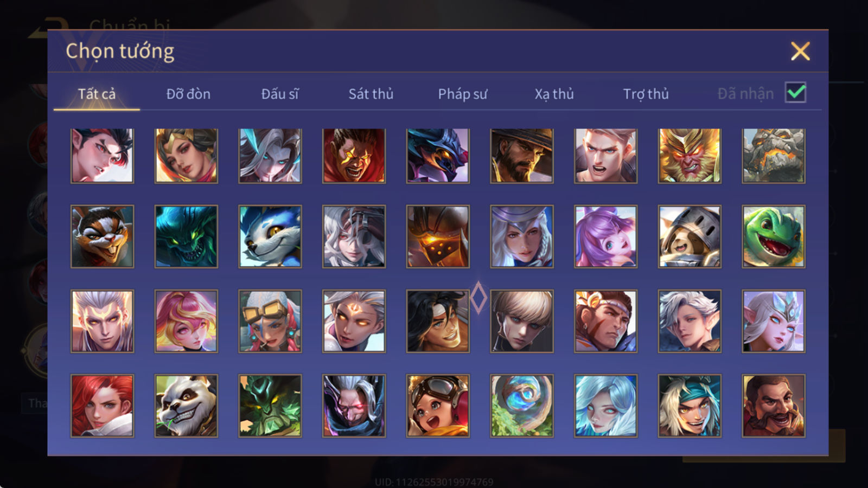Choose the aviator goggles kid hero
Image resolution: width=868 pixels, height=488 pixels.
pos(438,406)
